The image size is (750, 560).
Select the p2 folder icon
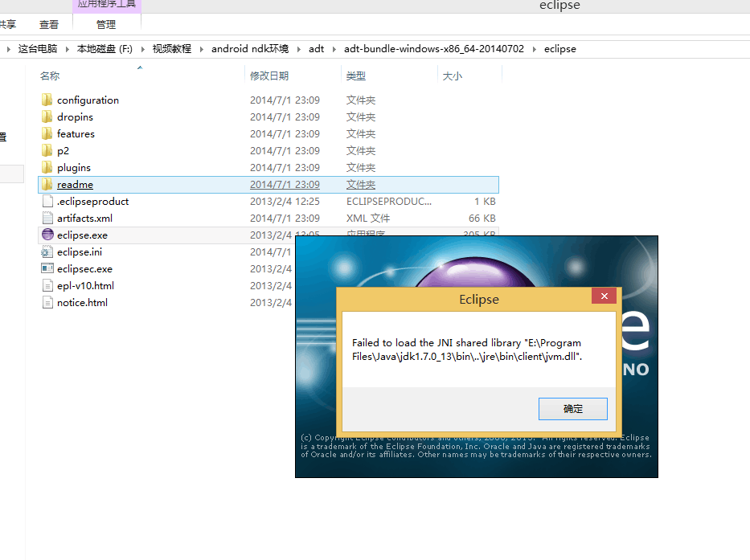[47, 150]
